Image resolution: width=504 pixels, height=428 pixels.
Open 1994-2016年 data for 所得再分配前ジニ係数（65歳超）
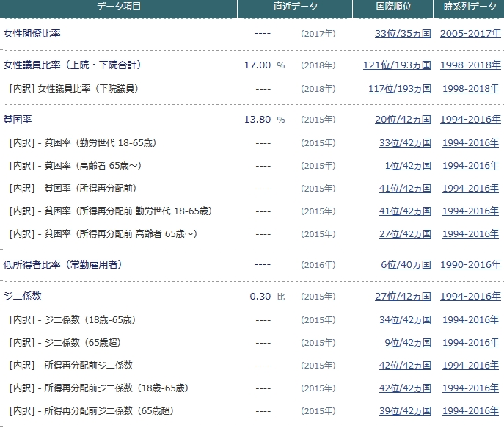(x=470, y=411)
